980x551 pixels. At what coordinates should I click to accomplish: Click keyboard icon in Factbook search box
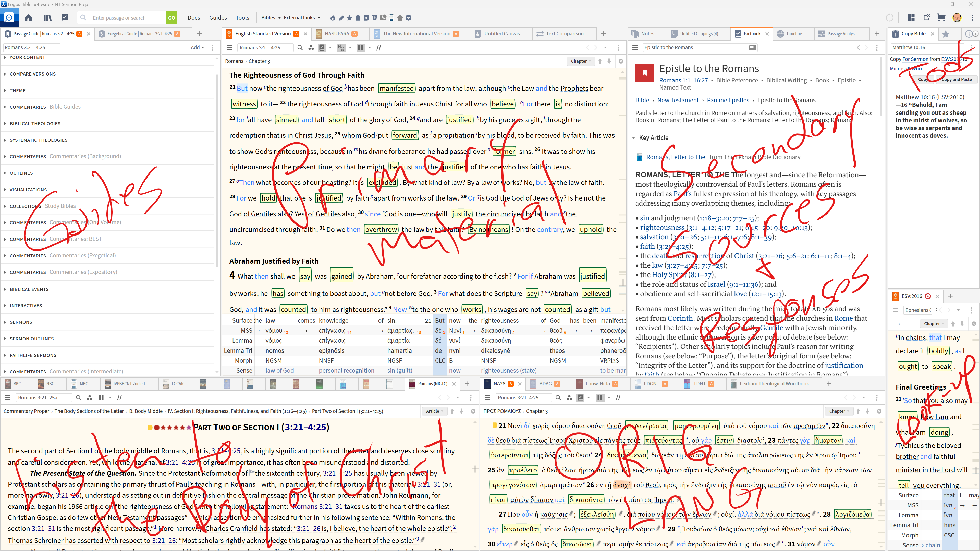tap(752, 47)
